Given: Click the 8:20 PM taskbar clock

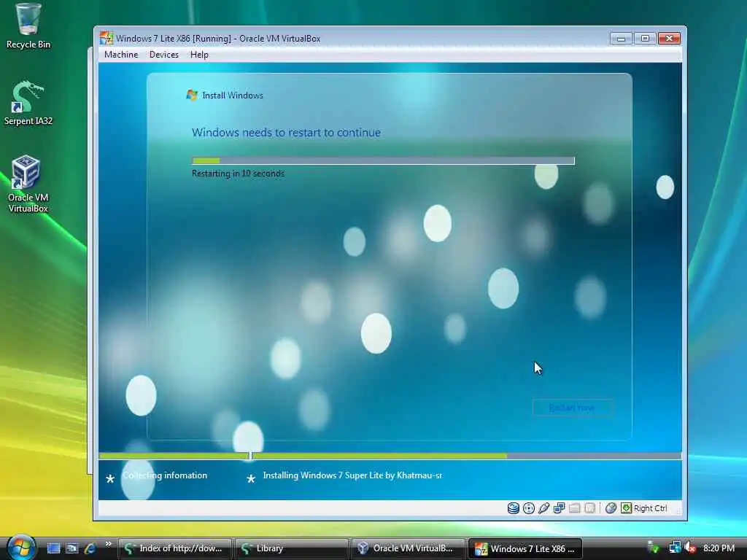Looking at the screenshot, I should (x=719, y=548).
